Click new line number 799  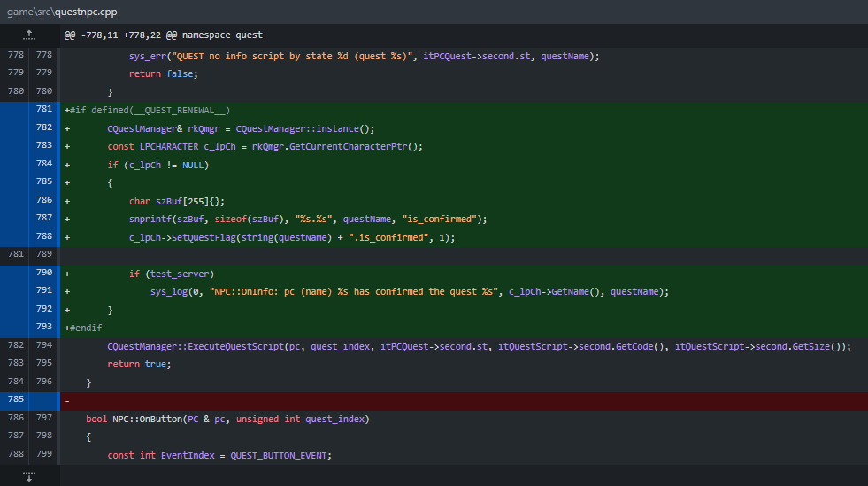point(44,455)
